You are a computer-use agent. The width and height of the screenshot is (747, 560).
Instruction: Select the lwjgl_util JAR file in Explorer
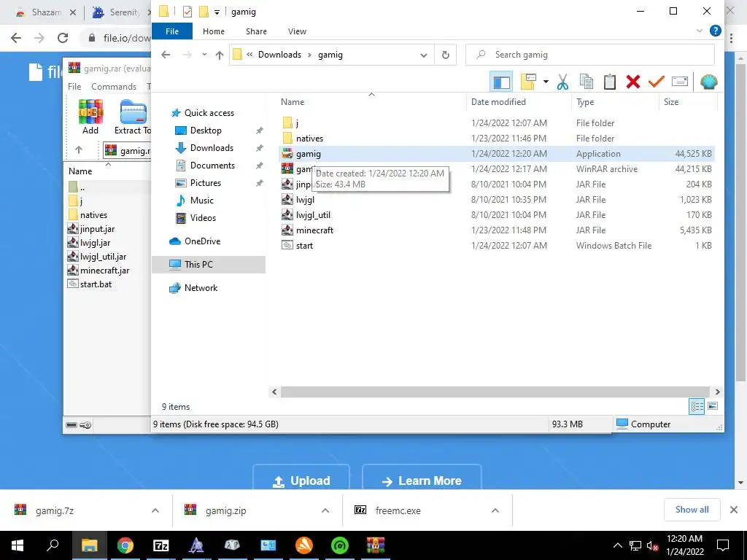496,215
